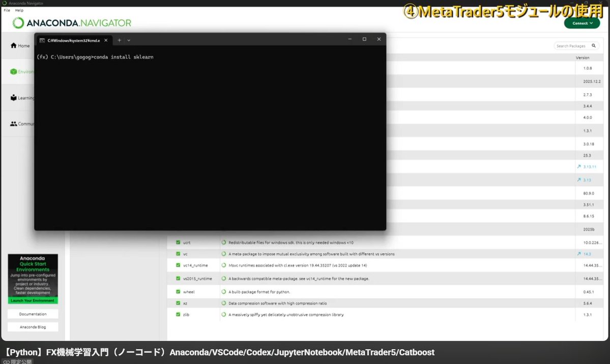The height and width of the screenshot is (364, 610).
Task: Click the Anaconda Navigator logo
Action: [71, 23]
